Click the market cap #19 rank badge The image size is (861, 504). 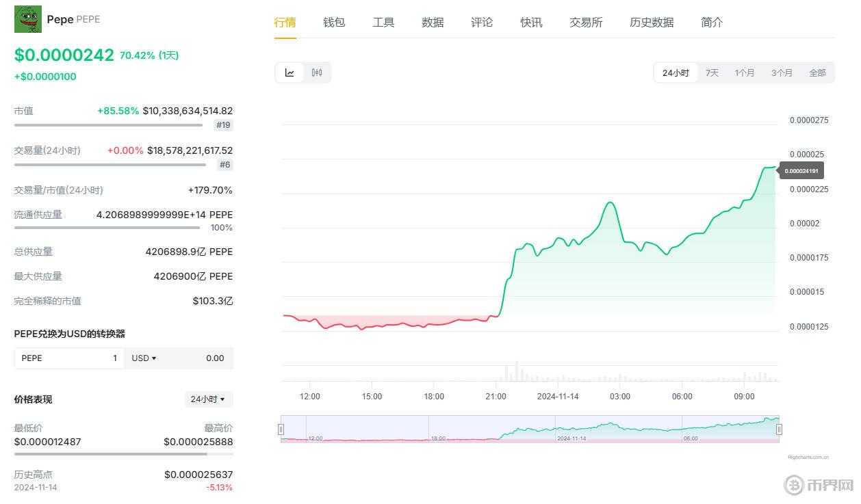pyautogui.click(x=223, y=125)
